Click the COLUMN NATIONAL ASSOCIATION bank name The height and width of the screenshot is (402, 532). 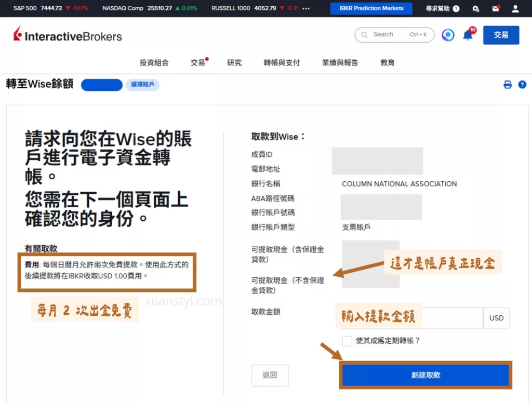399,183
